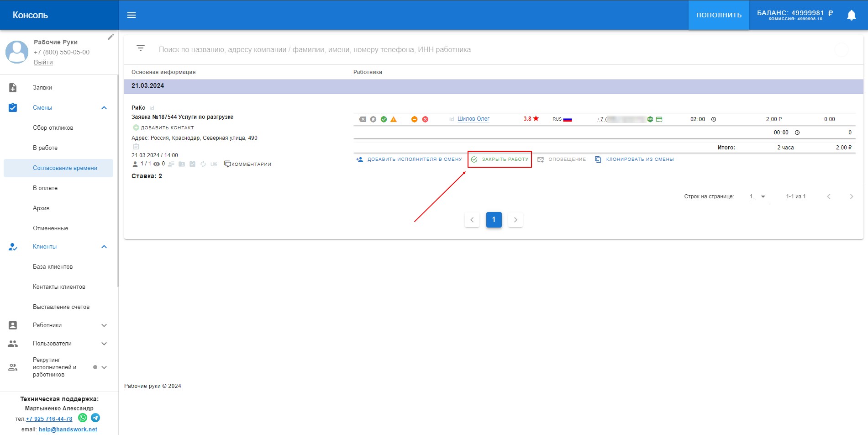Click ДОБАВИТЬ КОНТАКТ button
The image size is (868, 435).
click(163, 127)
